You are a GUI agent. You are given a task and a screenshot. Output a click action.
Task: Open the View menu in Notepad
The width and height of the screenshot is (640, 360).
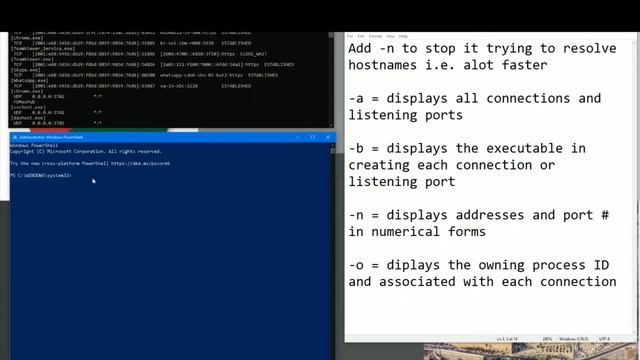pyautogui.click(x=390, y=36)
